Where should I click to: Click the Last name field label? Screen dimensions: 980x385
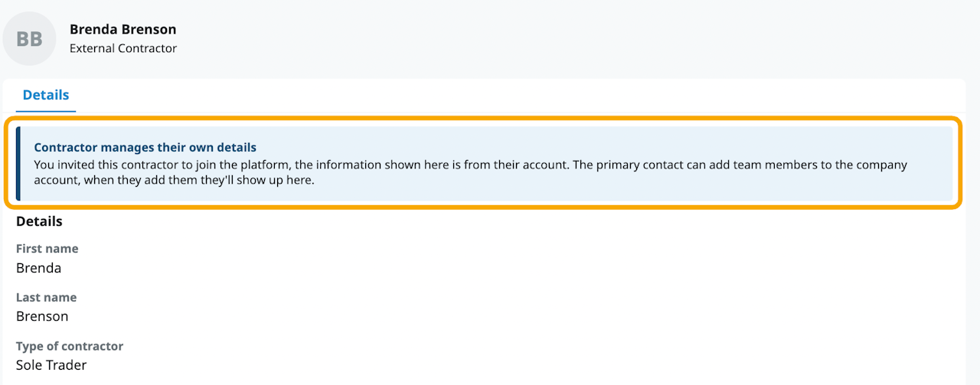pos(46,297)
